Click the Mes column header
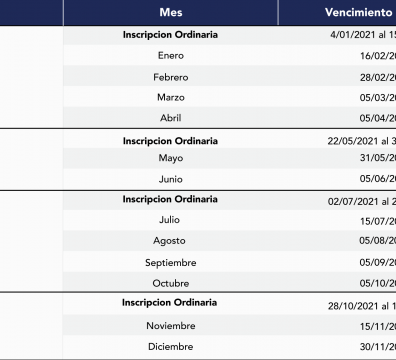The width and height of the screenshot is (396, 360). [x=171, y=12]
